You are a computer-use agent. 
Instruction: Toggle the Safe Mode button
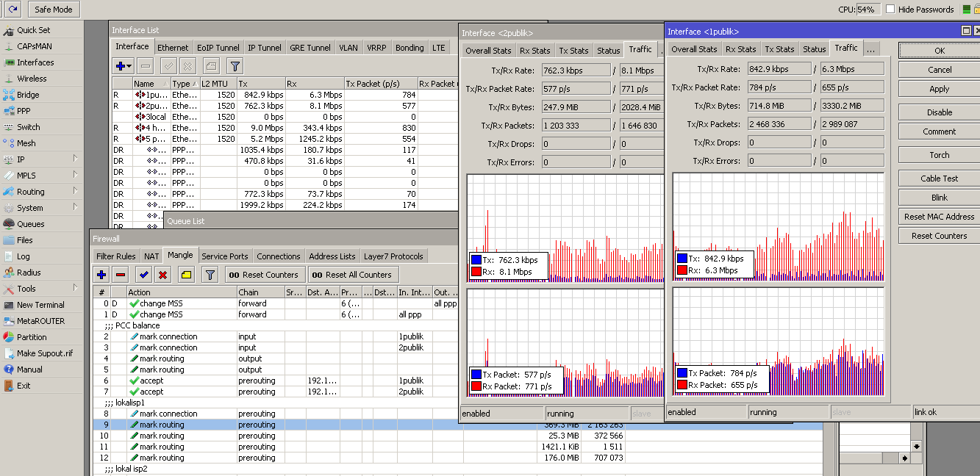tap(53, 10)
